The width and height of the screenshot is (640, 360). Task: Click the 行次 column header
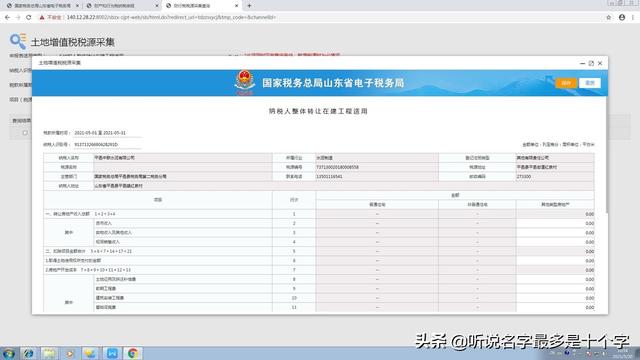tap(294, 200)
